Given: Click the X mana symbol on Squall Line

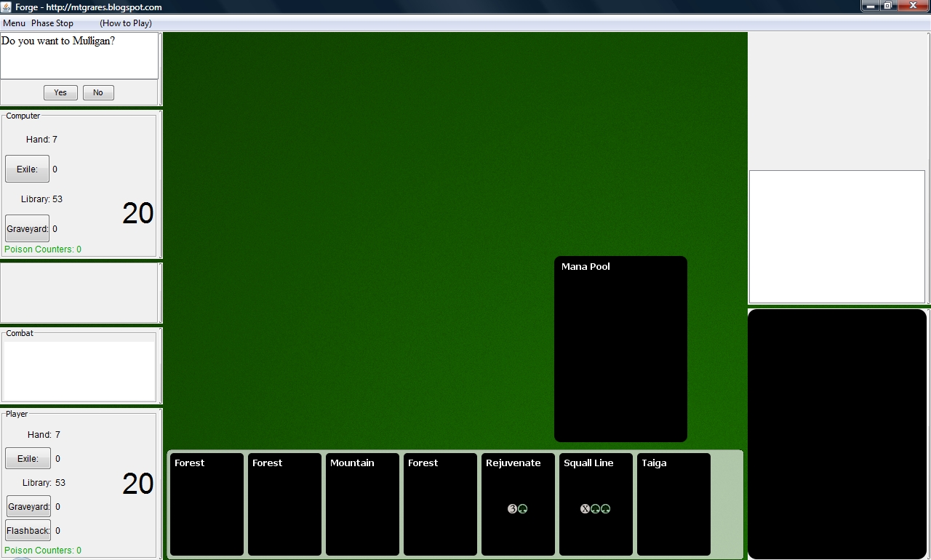Looking at the screenshot, I should coord(585,509).
